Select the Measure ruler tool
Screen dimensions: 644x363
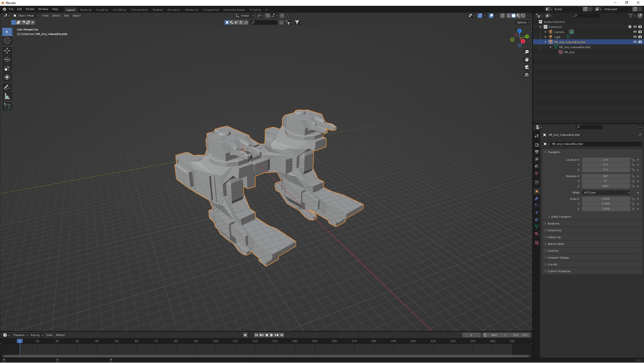coord(7,97)
